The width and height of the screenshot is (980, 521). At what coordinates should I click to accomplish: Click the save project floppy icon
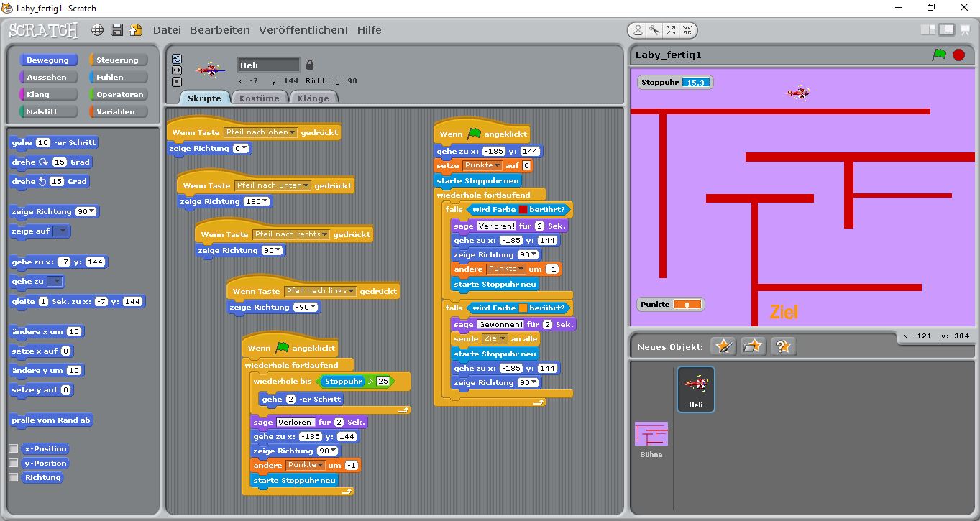(116, 30)
